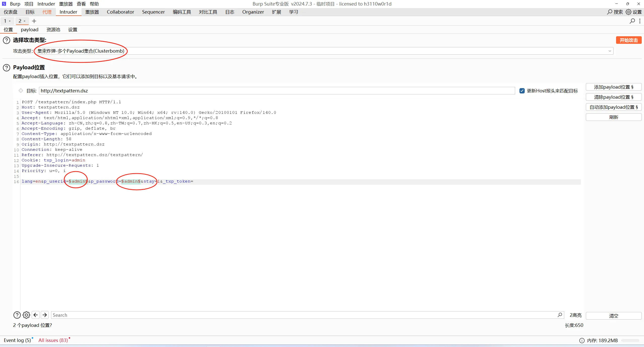
Task: Click the 目标 URL input field
Action: coord(277,91)
